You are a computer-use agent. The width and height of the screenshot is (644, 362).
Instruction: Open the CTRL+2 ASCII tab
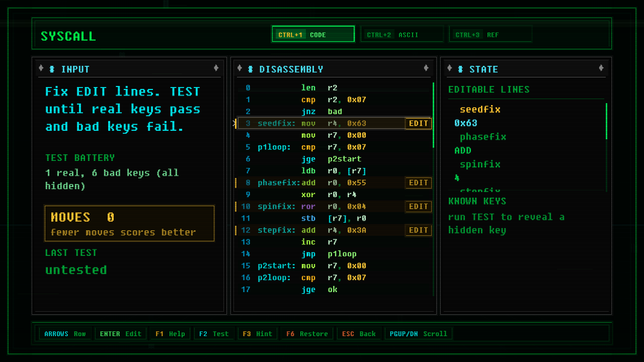(x=402, y=34)
